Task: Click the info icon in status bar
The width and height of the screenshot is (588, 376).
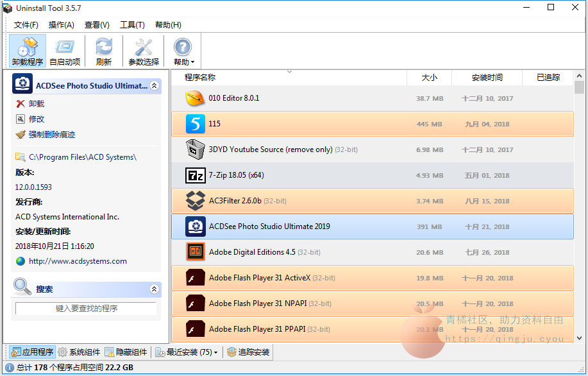Action: click(x=10, y=368)
